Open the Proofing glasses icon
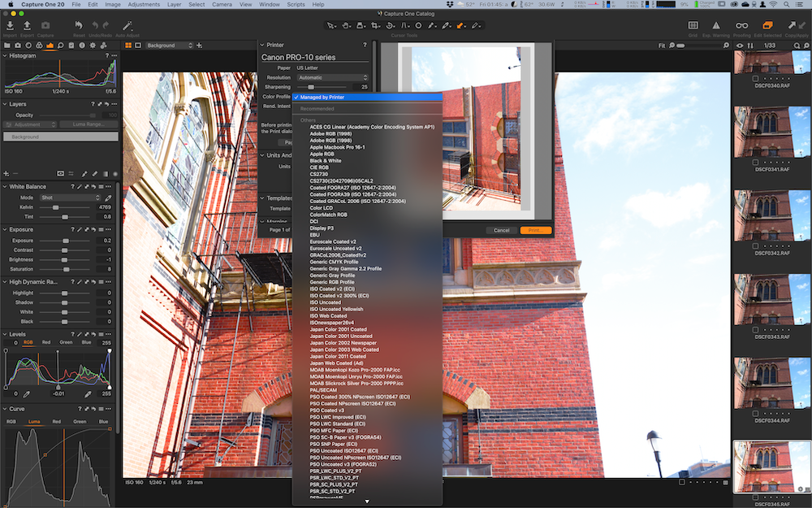The width and height of the screenshot is (812, 508). pyautogui.click(x=741, y=27)
